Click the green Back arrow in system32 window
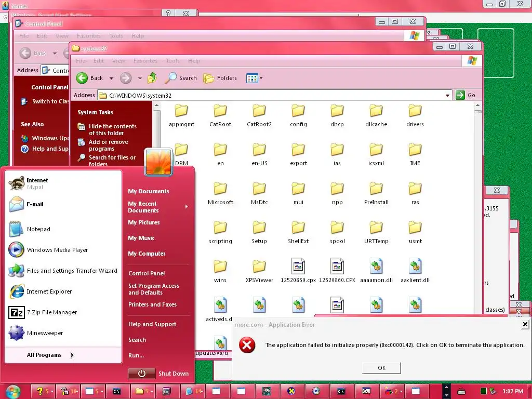 click(x=82, y=78)
